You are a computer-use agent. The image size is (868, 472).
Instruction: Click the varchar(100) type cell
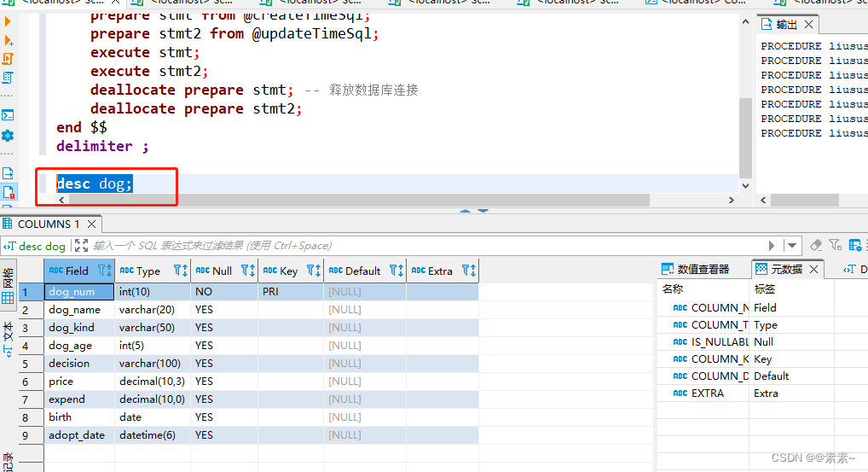click(x=153, y=364)
